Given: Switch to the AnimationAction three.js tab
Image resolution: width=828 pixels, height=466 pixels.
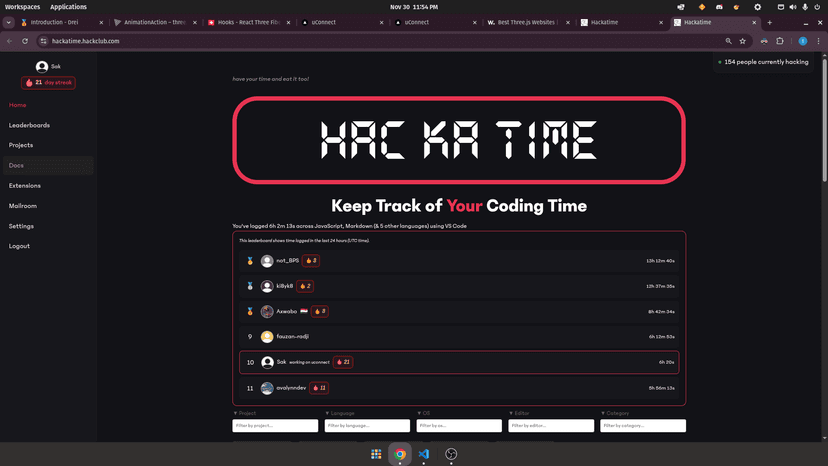Looking at the screenshot, I should 148,22.
